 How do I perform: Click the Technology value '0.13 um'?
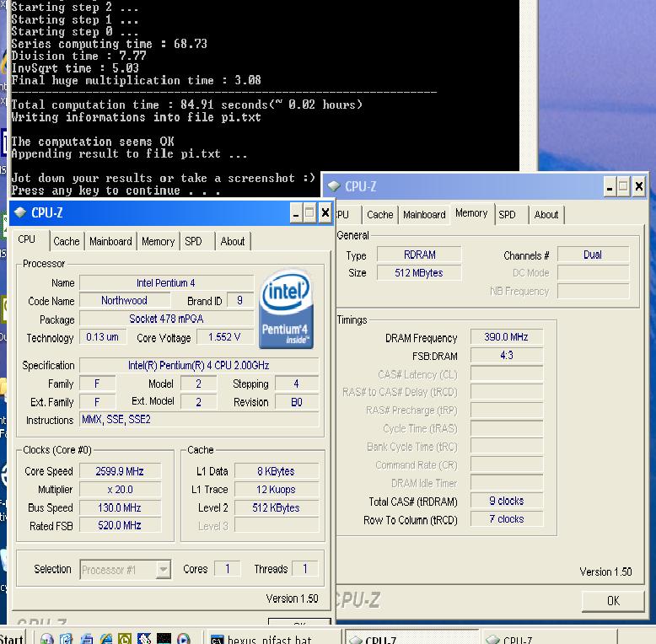(x=103, y=336)
